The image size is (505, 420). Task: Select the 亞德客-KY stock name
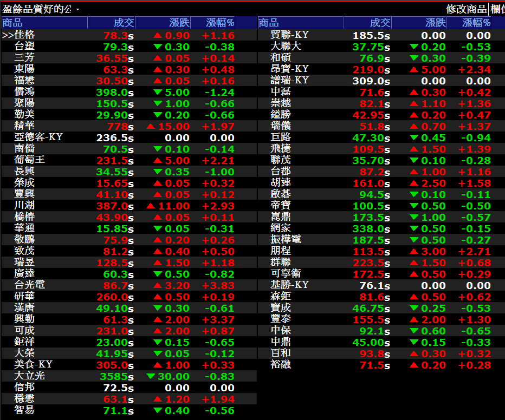pos(38,137)
